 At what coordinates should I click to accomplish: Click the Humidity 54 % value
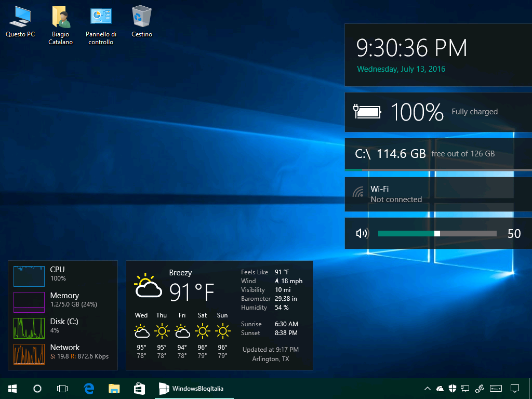pyautogui.click(x=282, y=308)
